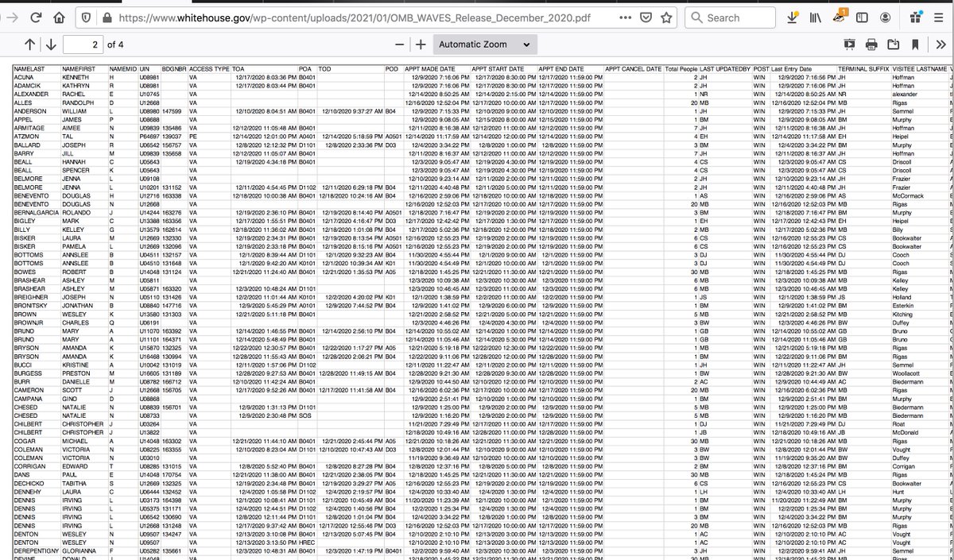
Task: Select the BERNALGARCIA last name cell
Action: (x=36, y=213)
